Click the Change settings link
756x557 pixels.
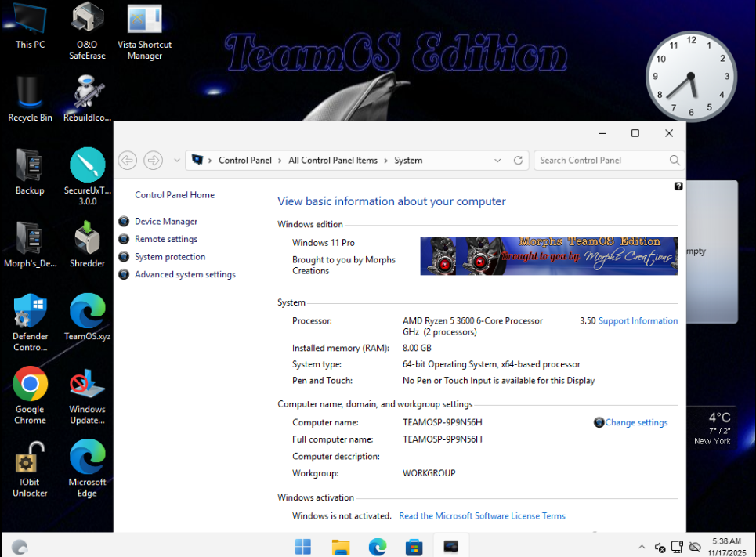point(636,423)
